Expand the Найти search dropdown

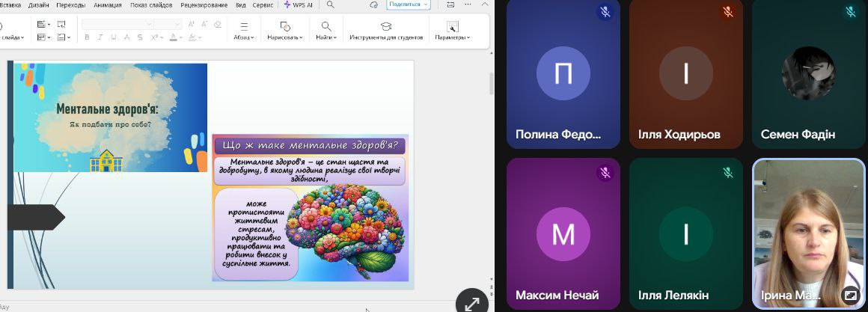point(325,31)
